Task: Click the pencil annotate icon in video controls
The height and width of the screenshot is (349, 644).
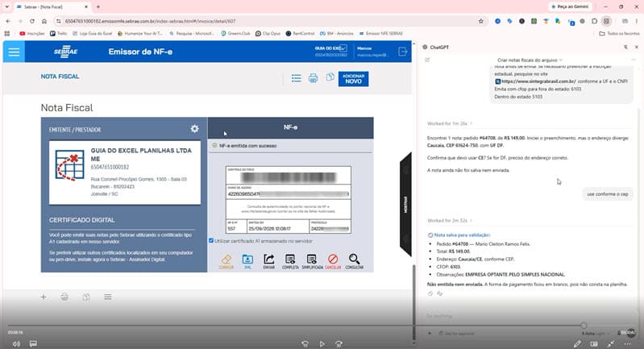Action: pyautogui.click(x=577, y=343)
